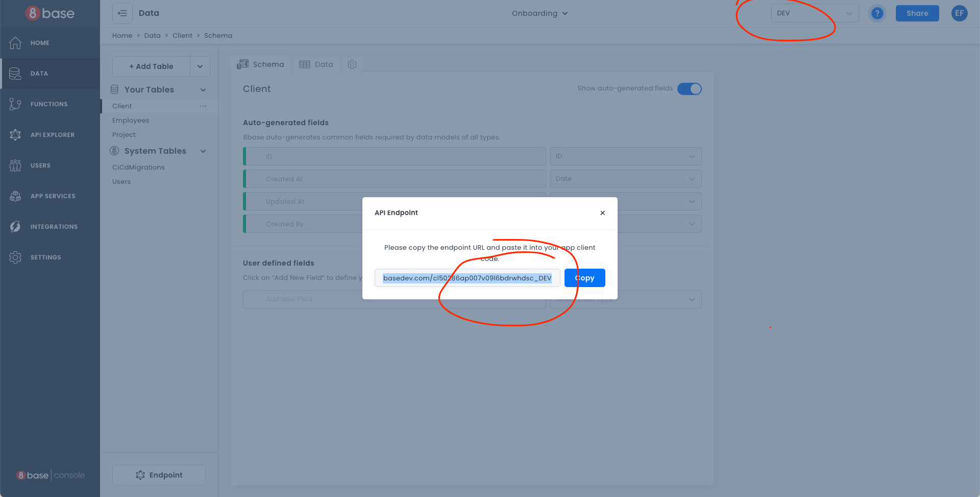Viewport: 980px width, 497px height.
Task: Open the Add Table dropdown arrow
Action: [200, 66]
